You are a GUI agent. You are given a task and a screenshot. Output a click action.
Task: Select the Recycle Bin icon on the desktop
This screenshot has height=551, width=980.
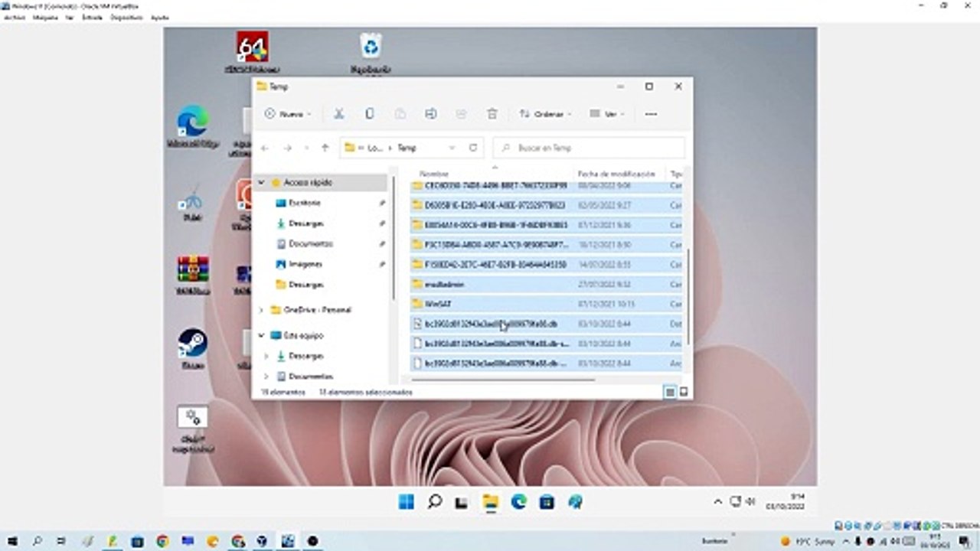pos(371,51)
